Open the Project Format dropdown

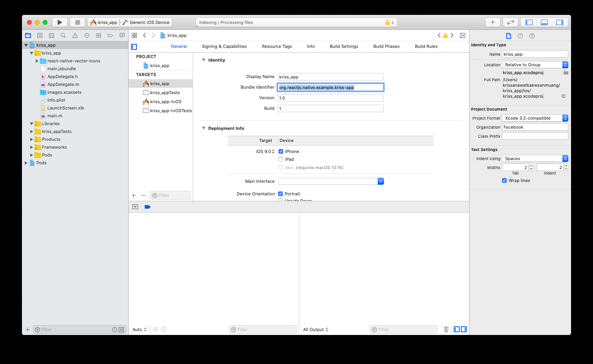click(535, 118)
